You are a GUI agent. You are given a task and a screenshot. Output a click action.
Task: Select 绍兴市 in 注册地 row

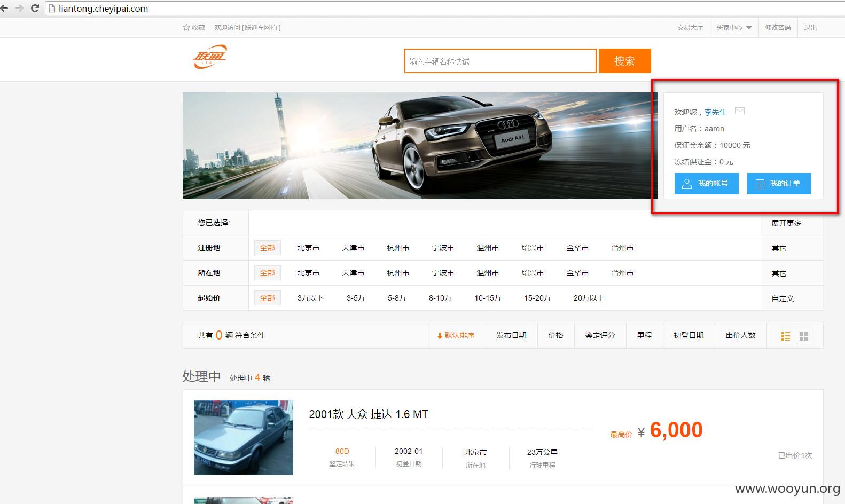(533, 248)
